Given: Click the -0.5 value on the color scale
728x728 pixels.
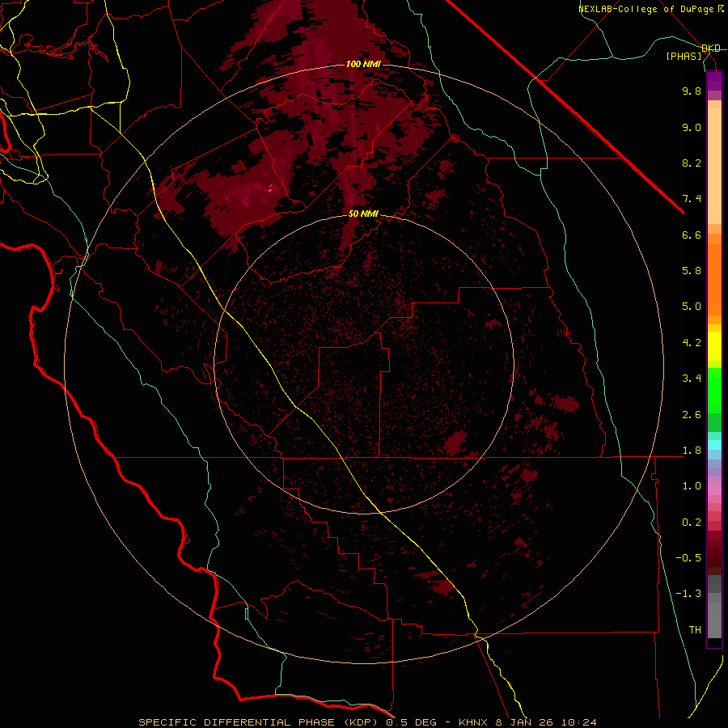Looking at the screenshot, I should [688, 558].
